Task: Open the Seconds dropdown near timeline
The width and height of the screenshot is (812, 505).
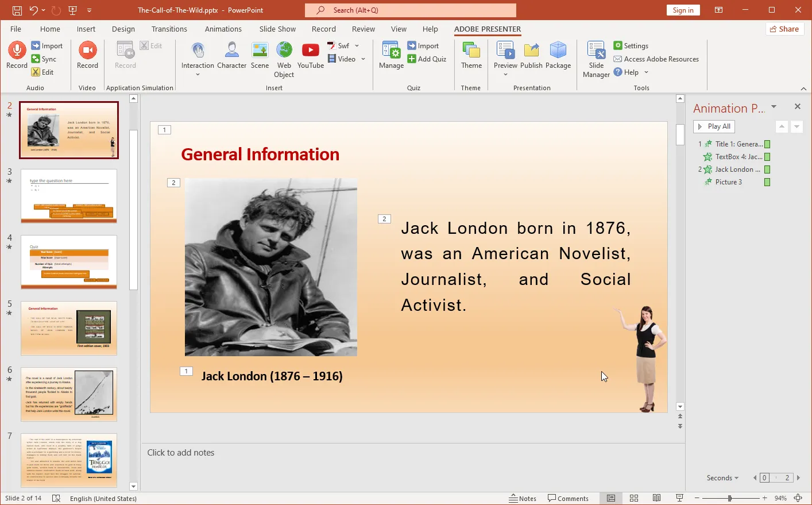Action: (722, 477)
